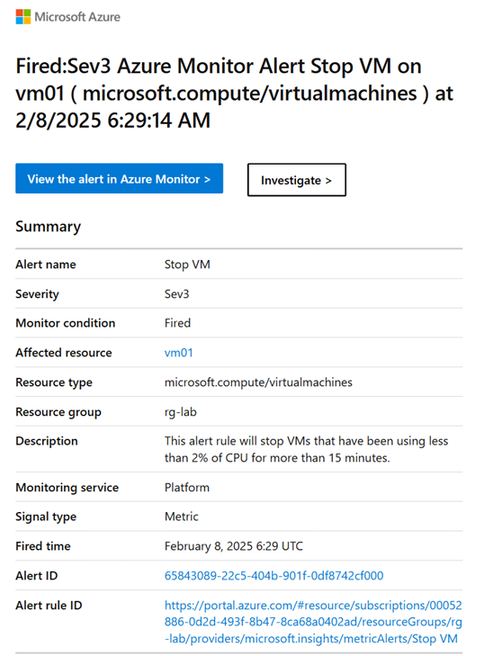Click the Microsoft Azure logo icon
The height and width of the screenshot is (656, 502).
pyautogui.click(x=23, y=17)
